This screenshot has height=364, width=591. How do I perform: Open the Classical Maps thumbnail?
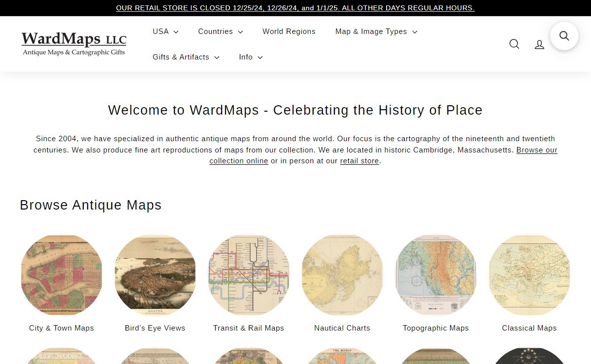pyautogui.click(x=529, y=275)
